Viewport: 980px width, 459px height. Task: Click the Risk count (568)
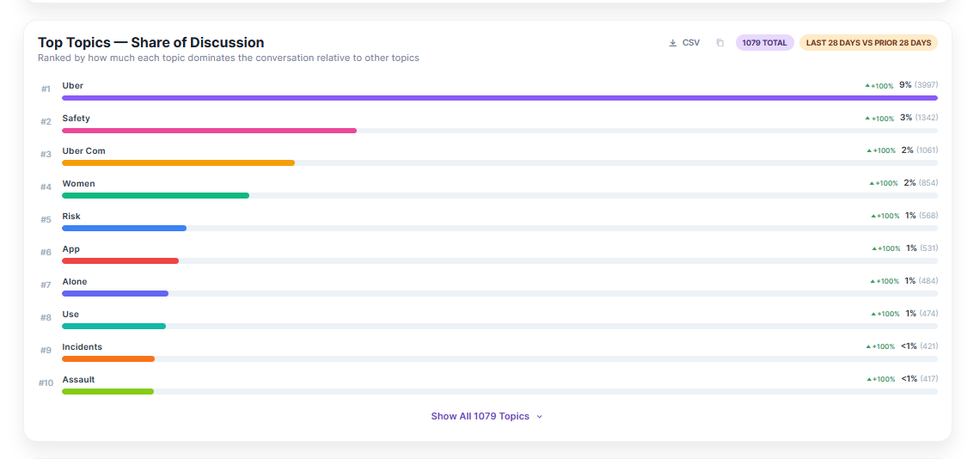(928, 216)
